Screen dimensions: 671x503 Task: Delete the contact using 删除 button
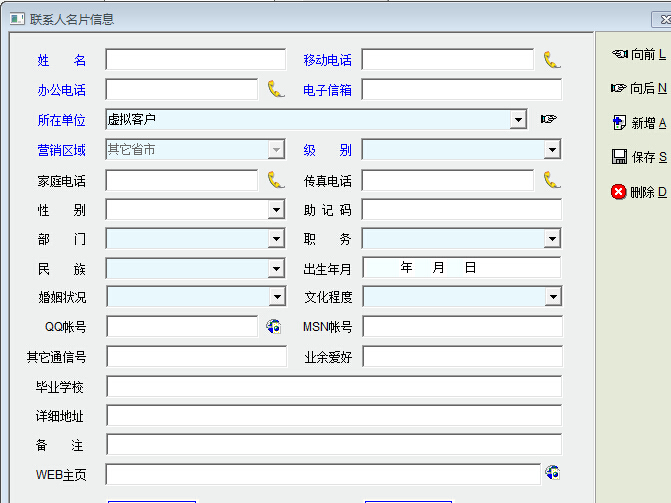point(638,192)
